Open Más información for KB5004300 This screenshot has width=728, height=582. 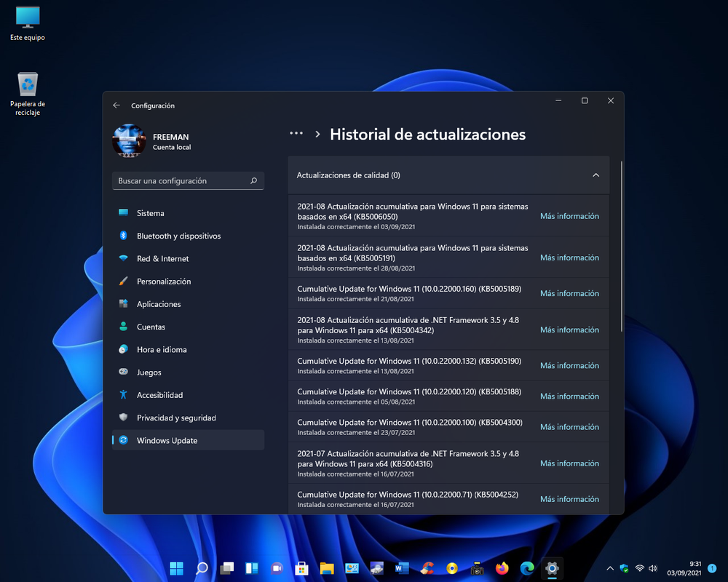click(x=569, y=427)
